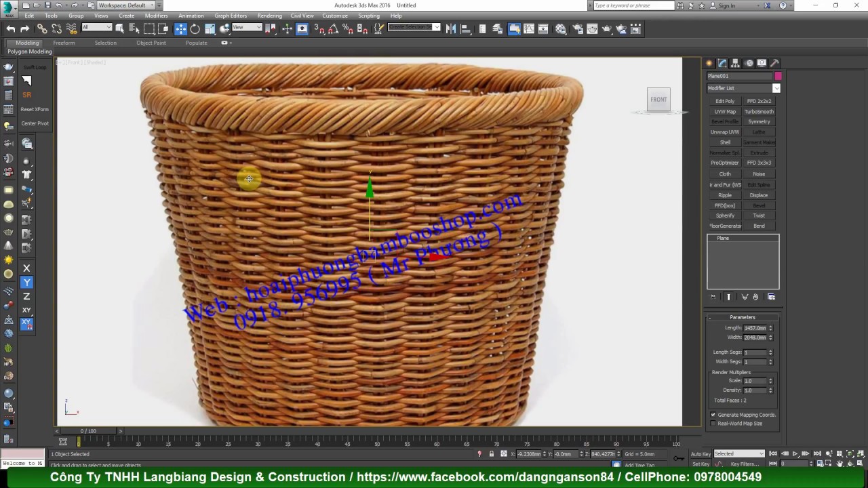Screen dimensions: 868x488
Task: Toggle selection lock padlock in status bar
Action: tap(491, 454)
